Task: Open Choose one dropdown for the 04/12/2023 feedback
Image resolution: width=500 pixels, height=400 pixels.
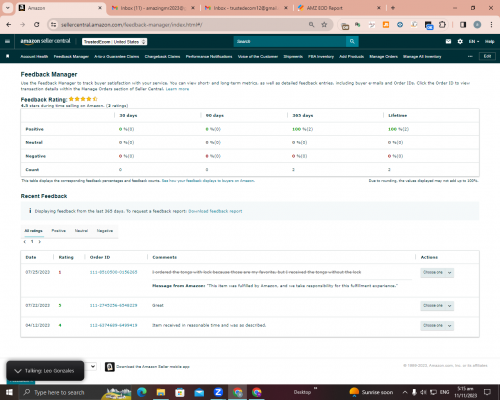Action: click(x=437, y=325)
